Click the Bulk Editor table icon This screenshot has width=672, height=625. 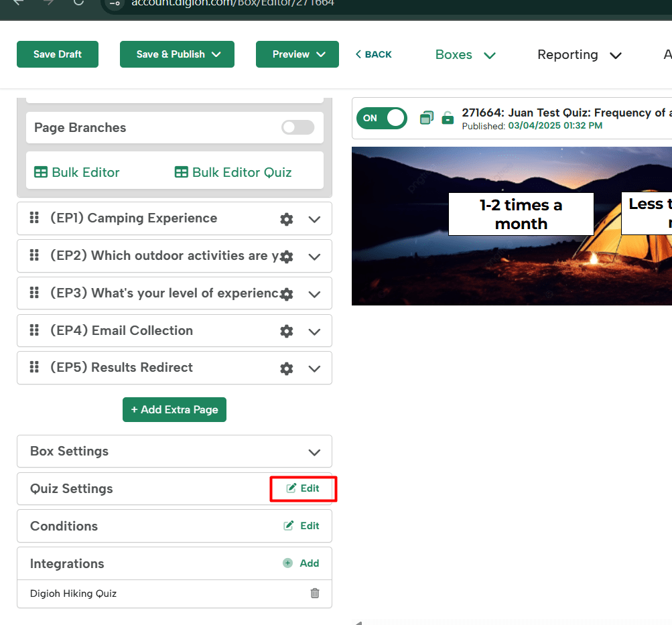(41, 172)
